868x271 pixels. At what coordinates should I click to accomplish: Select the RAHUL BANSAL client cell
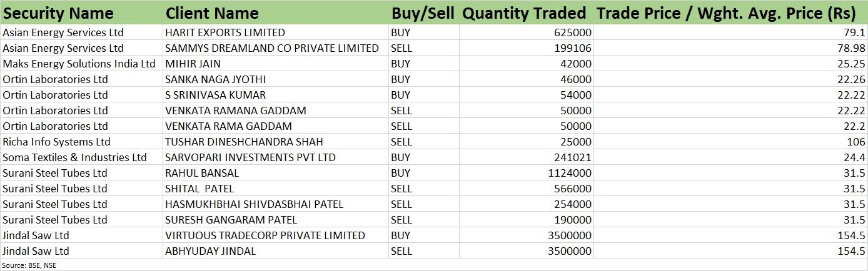click(275, 173)
